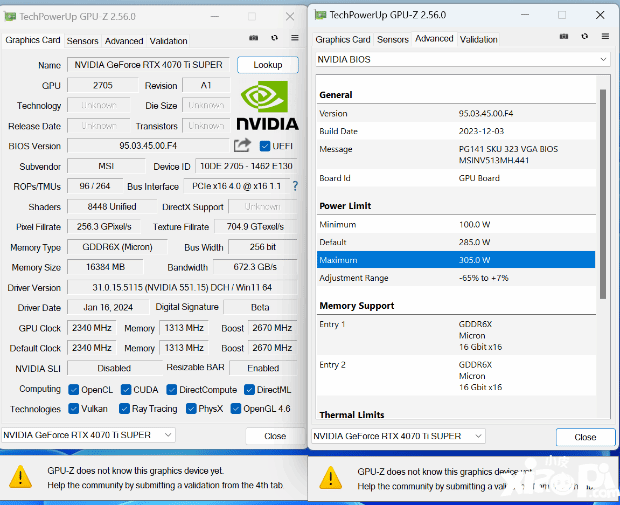Image resolution: width=620 pixels, height=505 pixels.
Task: Open hamburger menu in left GPU-Z window
Action: tap(295, 38)
